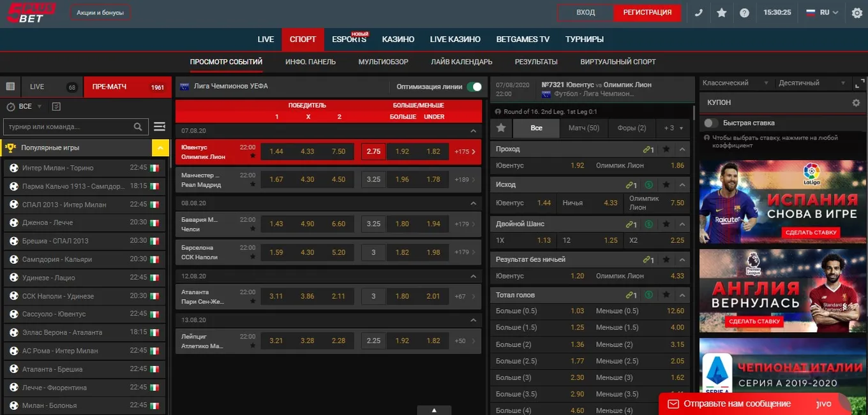Viewport: 868px width, 415px height.
Task: Click the ВХОД login button
Action: tap(585, 13)
